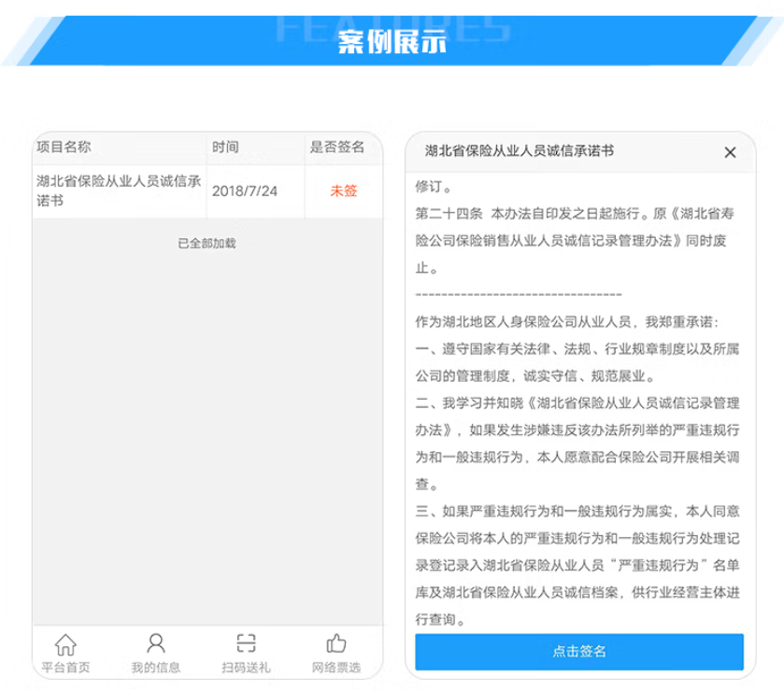Click the 案例展示 banner heading
The height and width of the screenshot is (691, 784).
click(x=392, y=43)
